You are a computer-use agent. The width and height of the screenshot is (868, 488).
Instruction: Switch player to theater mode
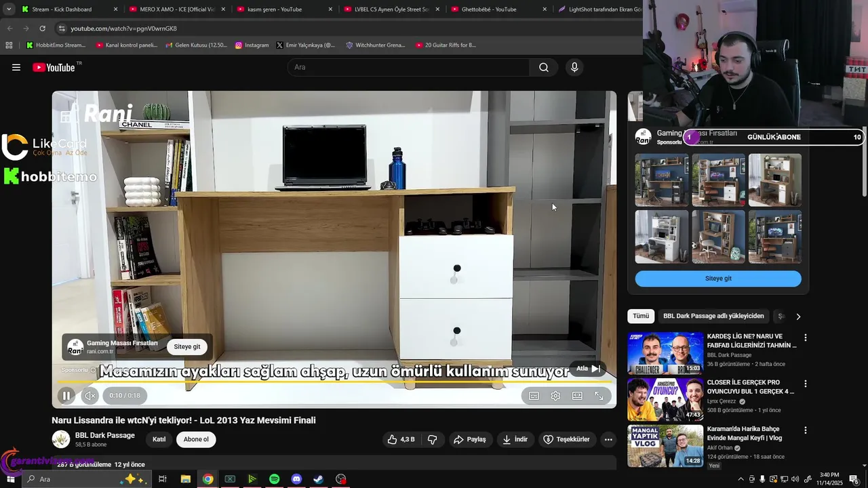point(577,396)
